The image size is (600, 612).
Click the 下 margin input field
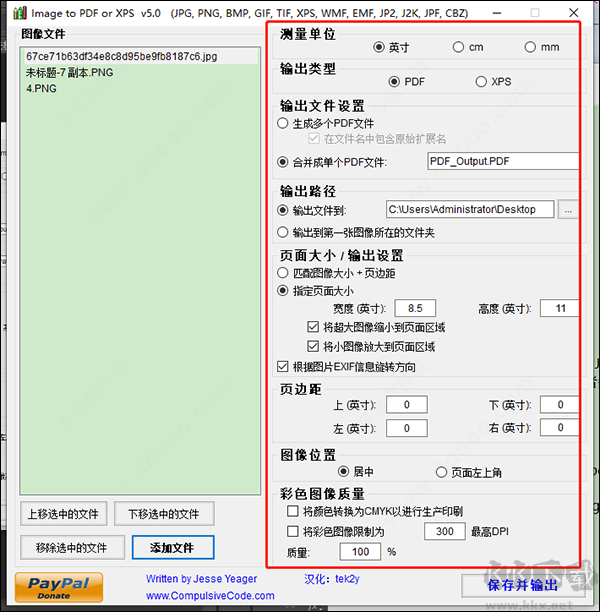[559, 404]
